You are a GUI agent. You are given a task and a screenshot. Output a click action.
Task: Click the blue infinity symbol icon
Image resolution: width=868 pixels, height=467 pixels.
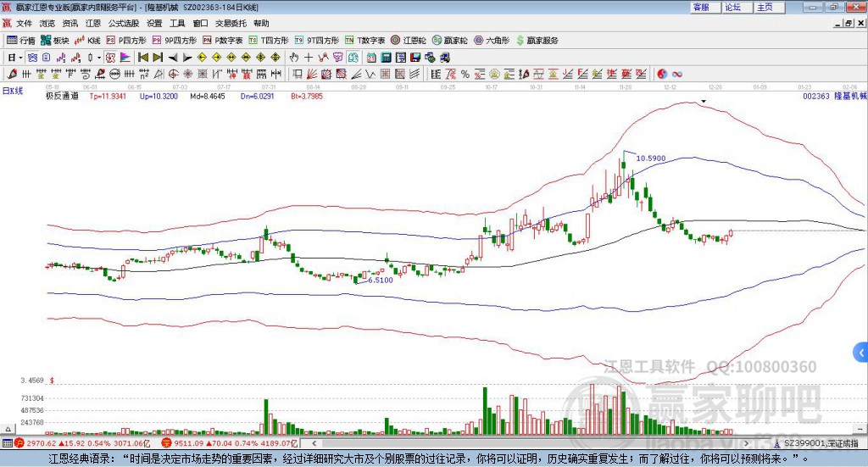(677, 74)
